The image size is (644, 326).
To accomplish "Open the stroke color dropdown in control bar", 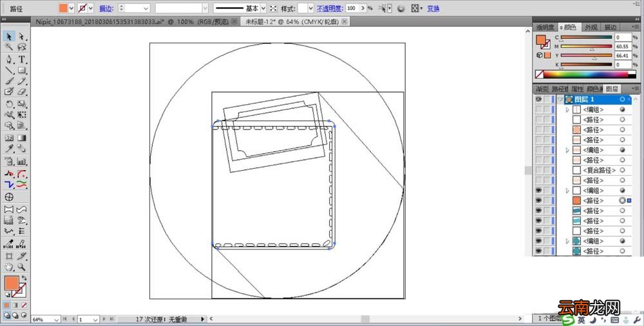I will (x=90, y=8).
